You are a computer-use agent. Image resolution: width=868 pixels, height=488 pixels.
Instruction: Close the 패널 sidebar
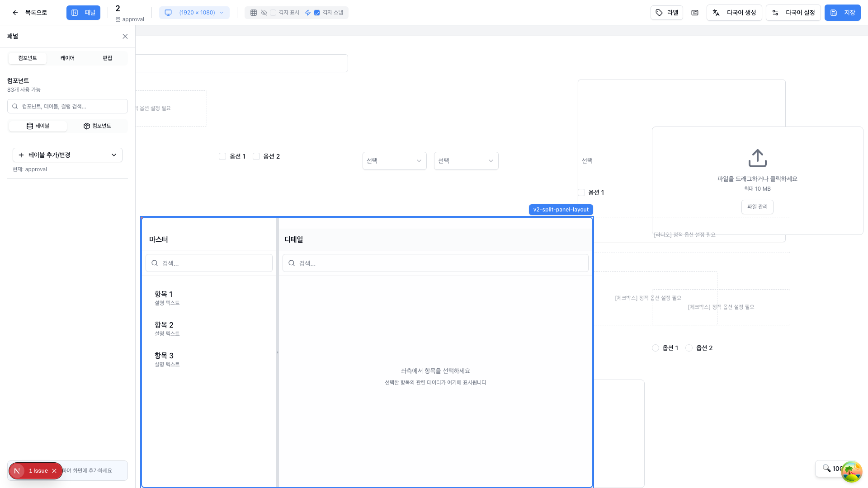(125, 36)
